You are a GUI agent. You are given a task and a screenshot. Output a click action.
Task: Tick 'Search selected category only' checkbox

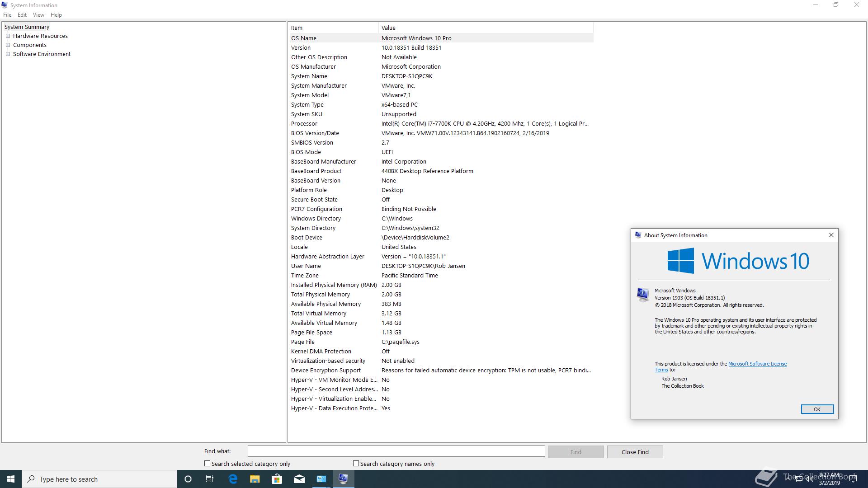[207, 463]
